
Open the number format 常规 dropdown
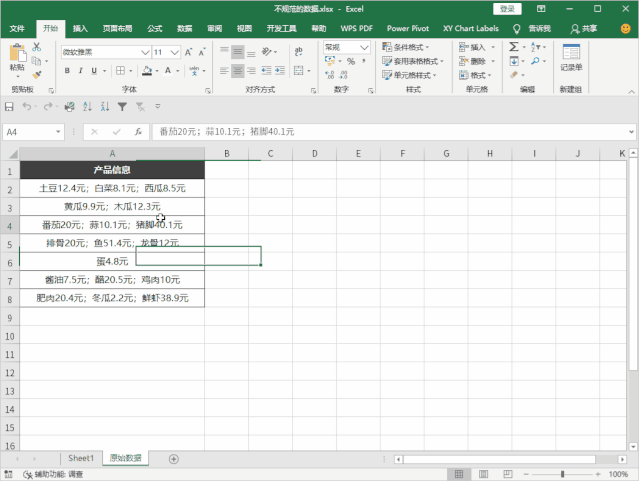tap(364, 47)
